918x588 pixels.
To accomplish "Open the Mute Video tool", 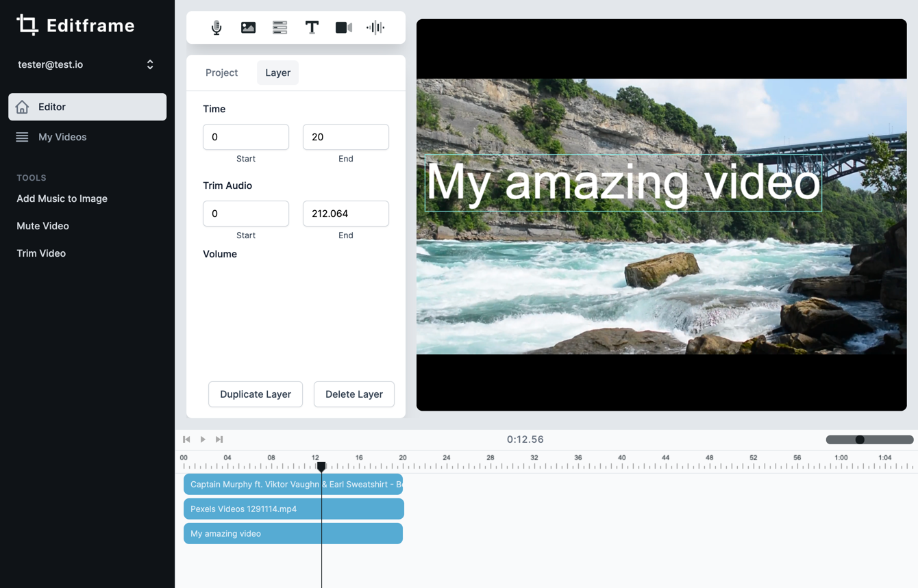I will pos(42,226).
